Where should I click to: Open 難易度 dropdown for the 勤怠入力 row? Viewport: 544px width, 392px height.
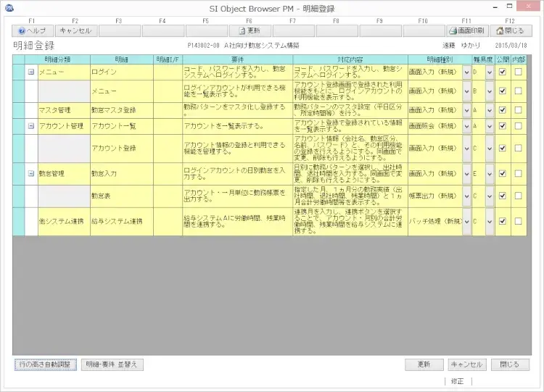[x=490, y=174]
